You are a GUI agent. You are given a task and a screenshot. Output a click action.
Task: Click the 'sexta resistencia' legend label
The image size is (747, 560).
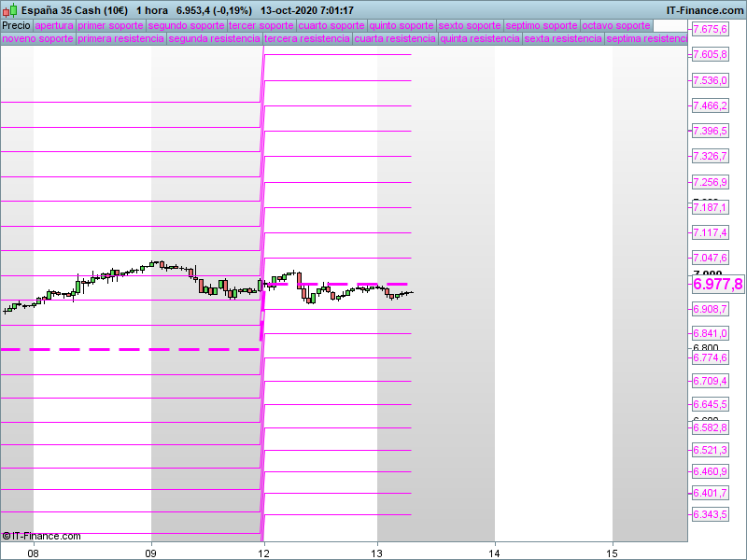coord(562,39)
